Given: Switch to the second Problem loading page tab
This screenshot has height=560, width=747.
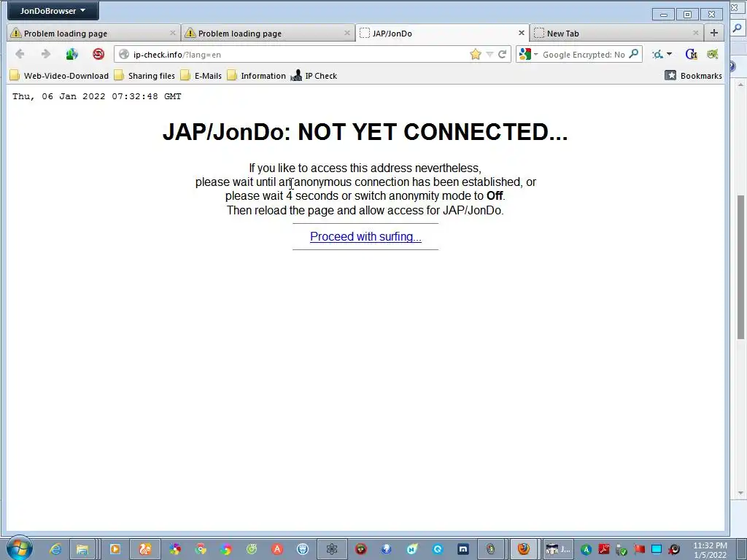Looking at the screenshot, I should pyautogui.click(x=268, y=34).
